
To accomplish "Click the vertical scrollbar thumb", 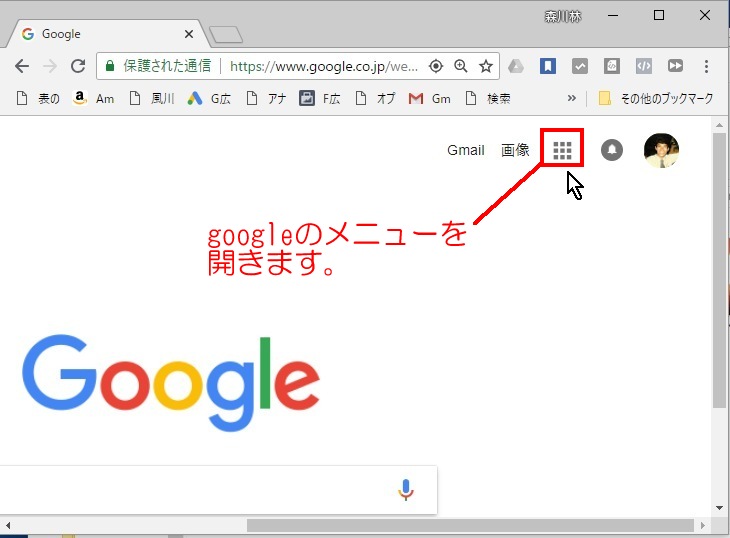I will point(719,271).
